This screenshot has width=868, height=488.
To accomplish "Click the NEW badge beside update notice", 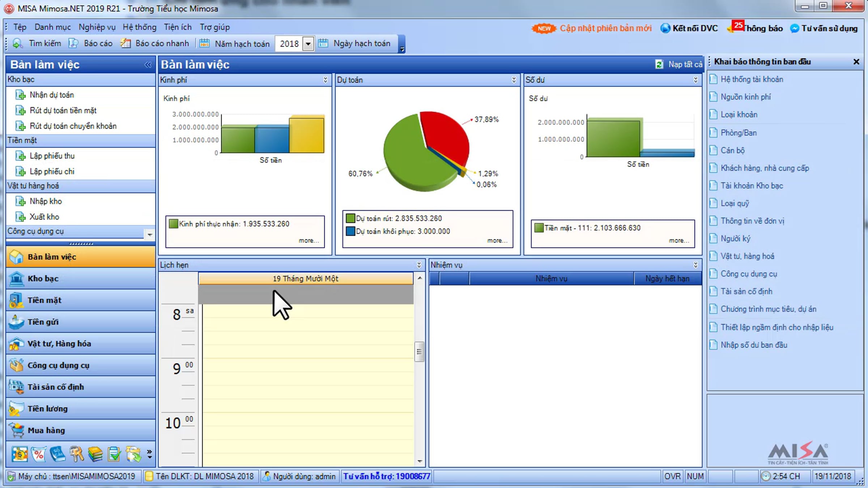I will [544, 28].
